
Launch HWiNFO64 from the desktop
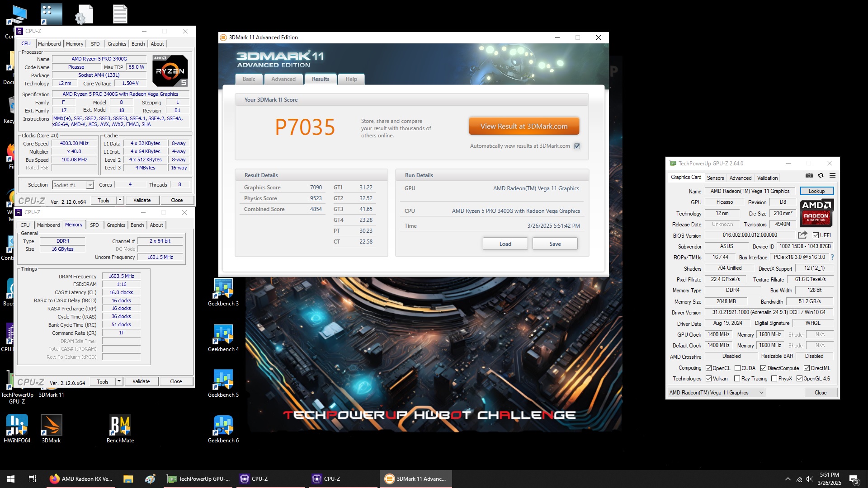17,429
